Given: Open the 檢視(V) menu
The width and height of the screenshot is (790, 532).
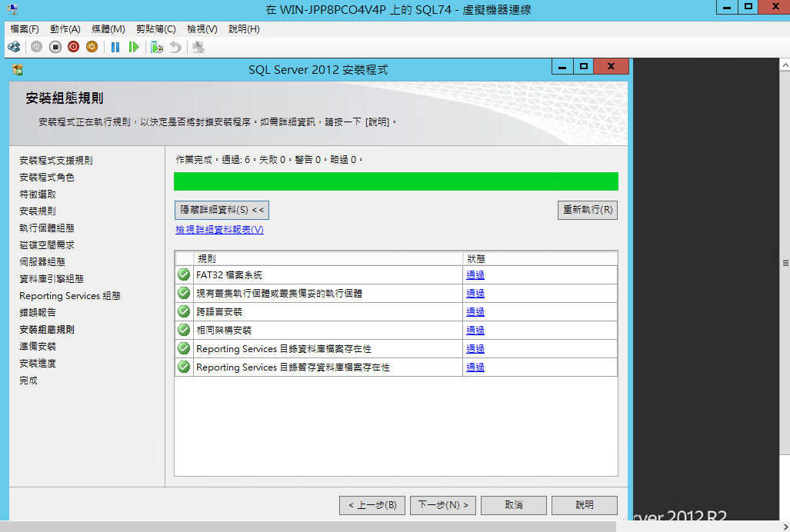Looking at the screenshot, I should click(202, 29).
